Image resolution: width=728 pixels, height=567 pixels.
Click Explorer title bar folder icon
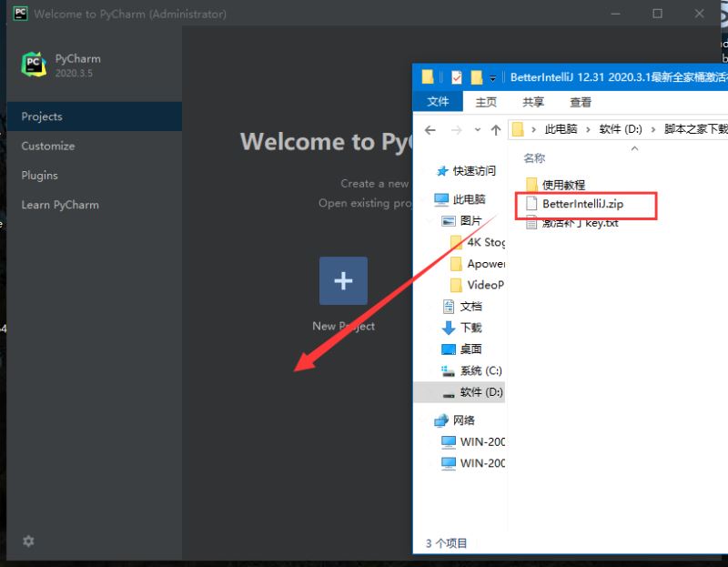428,76
